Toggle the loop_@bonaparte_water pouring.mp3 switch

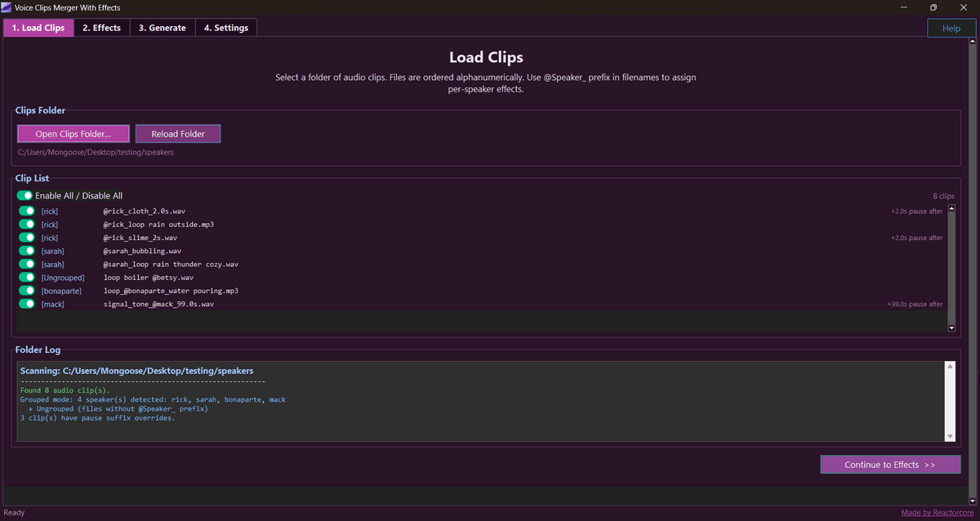[27, 291]
